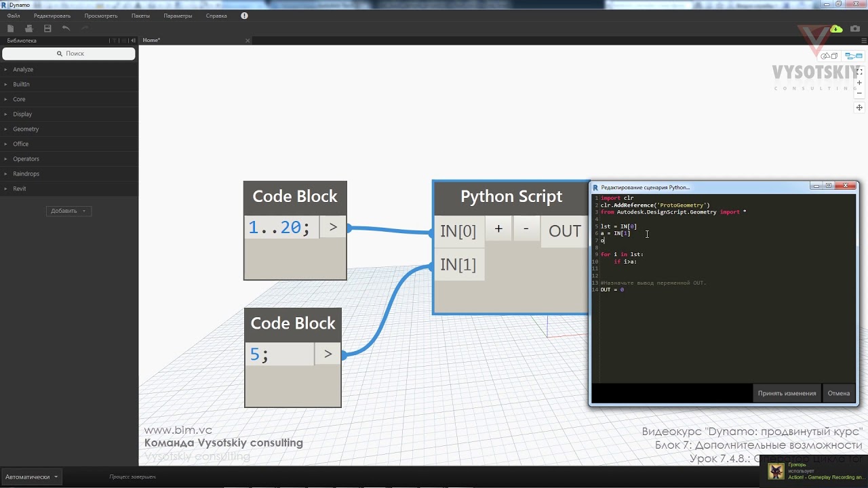Expand the Geometry library category

tap(69, 129)
